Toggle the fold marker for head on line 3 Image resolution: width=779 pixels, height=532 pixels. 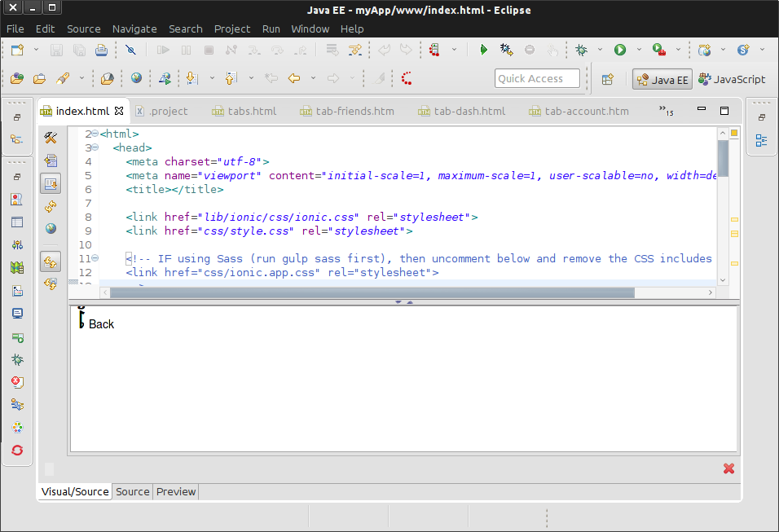click(x=95, y=147)
